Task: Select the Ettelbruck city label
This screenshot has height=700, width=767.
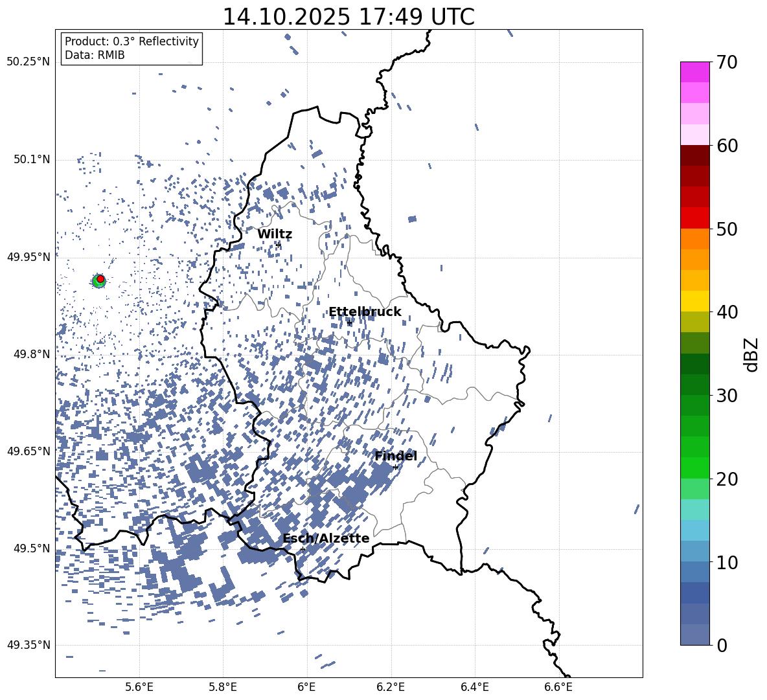Action: (x=365, y=312)
